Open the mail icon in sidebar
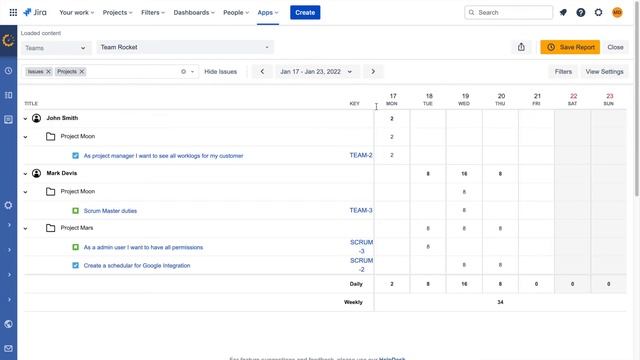 click(x=8, y=349)
